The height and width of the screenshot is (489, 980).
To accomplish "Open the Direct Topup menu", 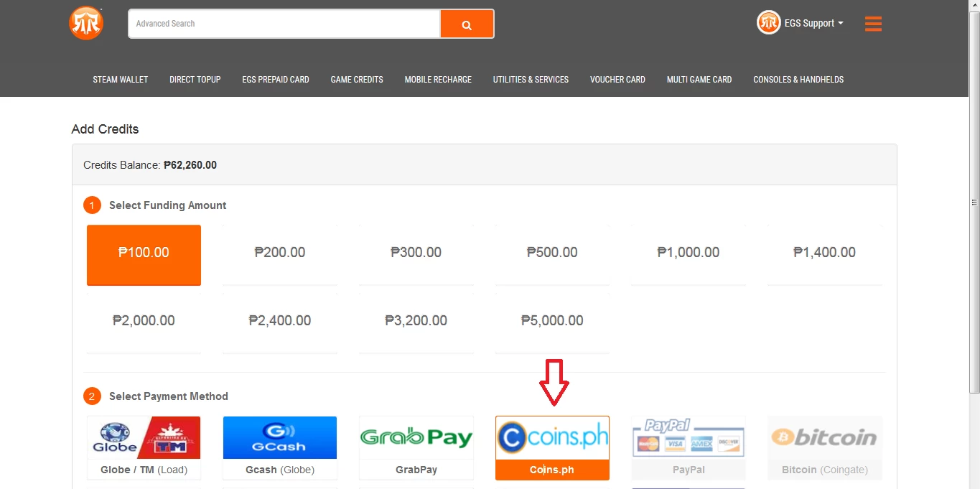I will click(x=195, y=80).
